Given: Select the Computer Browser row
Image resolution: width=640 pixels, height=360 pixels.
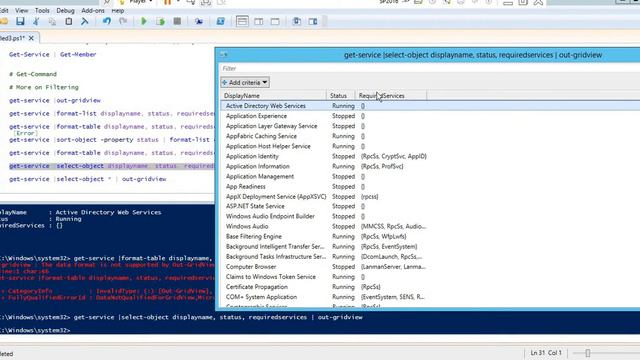Looking at the screenshot, I should (x=430, y=267).
